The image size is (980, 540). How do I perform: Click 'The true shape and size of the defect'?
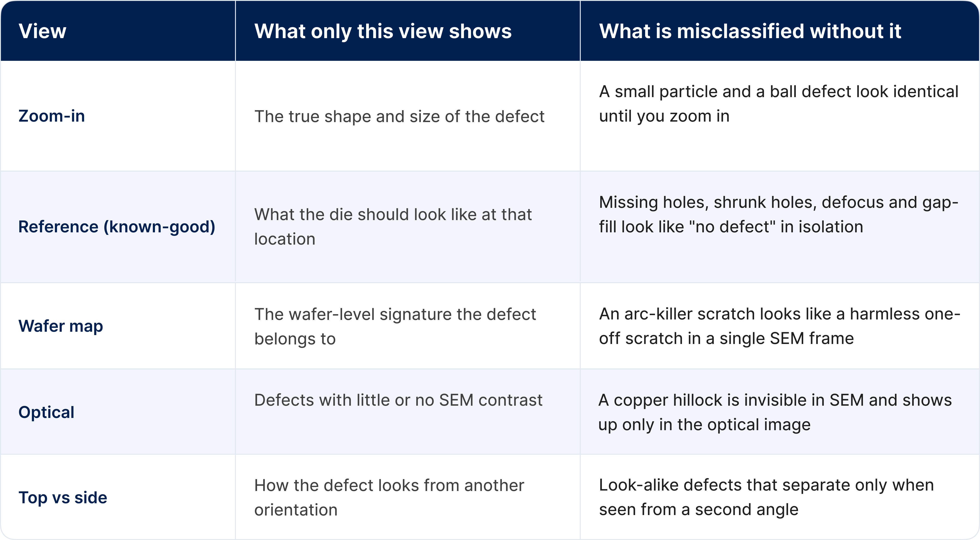(399, 116)
